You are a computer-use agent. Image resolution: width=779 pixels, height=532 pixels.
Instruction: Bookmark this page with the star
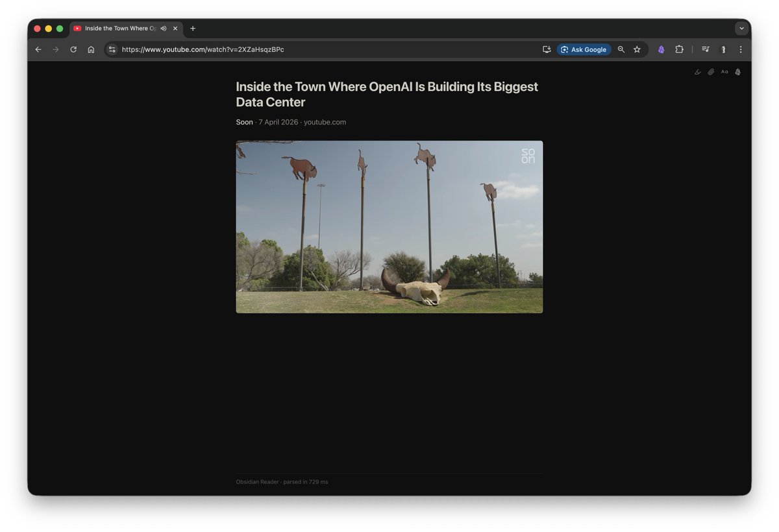(x=637, y=49)
